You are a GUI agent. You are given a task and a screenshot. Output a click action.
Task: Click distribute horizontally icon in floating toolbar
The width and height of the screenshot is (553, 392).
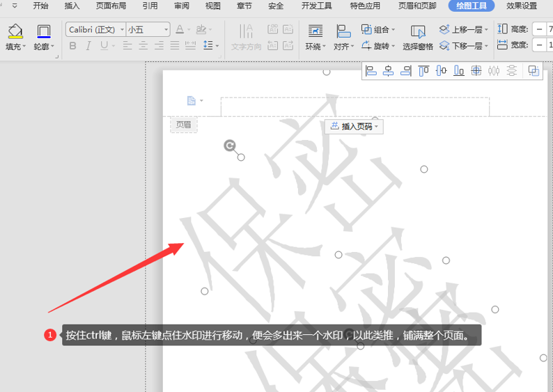coord(494,71)
